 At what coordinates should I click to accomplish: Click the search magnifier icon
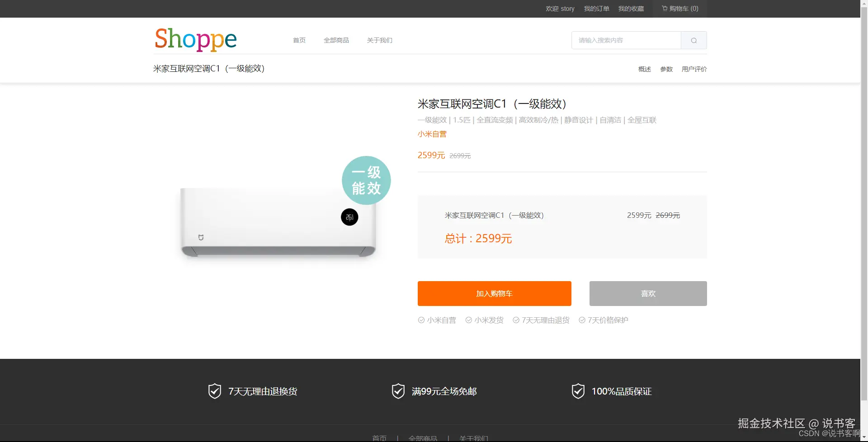(693, 40)
